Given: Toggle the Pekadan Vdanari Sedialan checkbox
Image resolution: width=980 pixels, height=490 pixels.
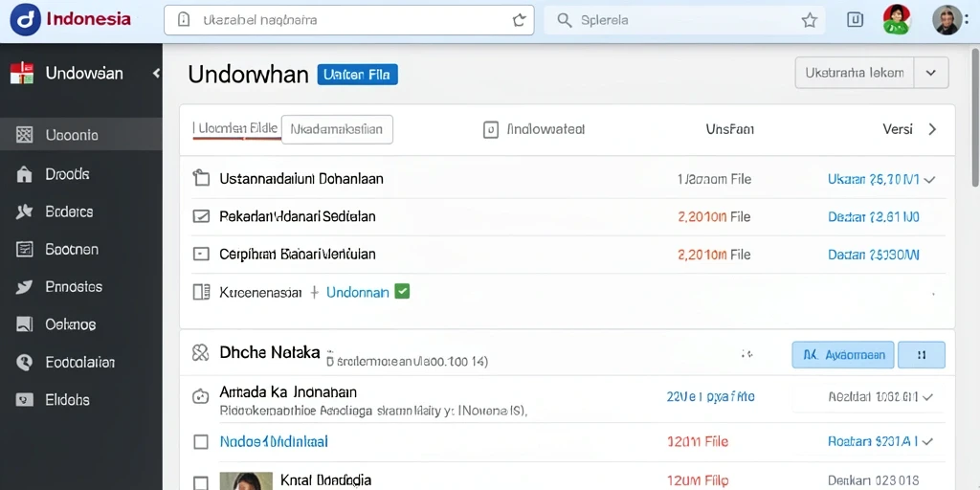Looking at the screenshot, I should pos(201,217).
